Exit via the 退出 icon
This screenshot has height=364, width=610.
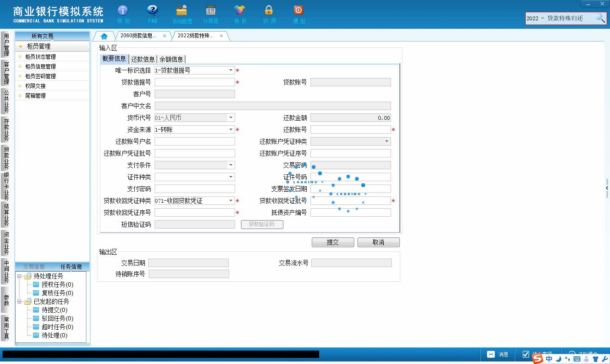[x=299, y=11]
